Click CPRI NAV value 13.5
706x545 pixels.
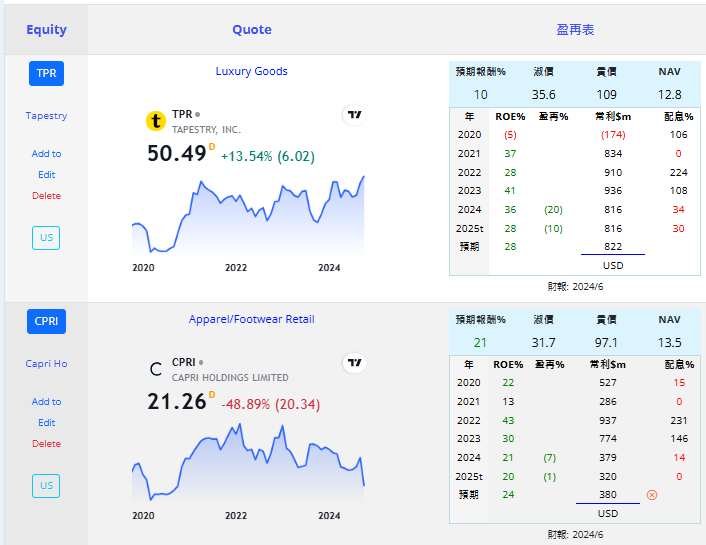click(x=670, y=343)
